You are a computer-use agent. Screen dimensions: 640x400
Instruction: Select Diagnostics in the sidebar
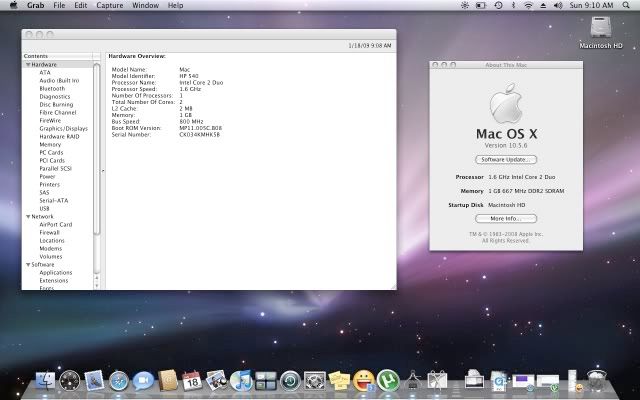(x=55, y=97)
